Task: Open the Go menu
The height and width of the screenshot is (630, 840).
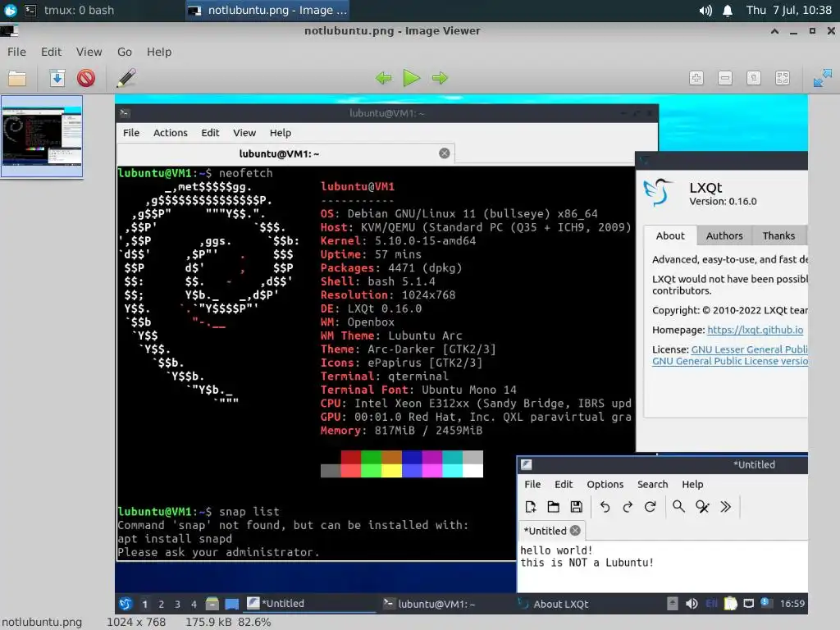Action: 125,52
